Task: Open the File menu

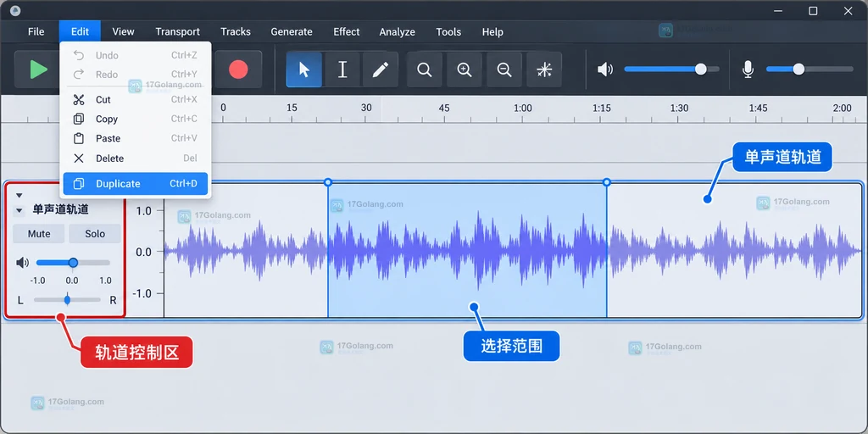Action: pyautogui.click(x=36, y=31)
